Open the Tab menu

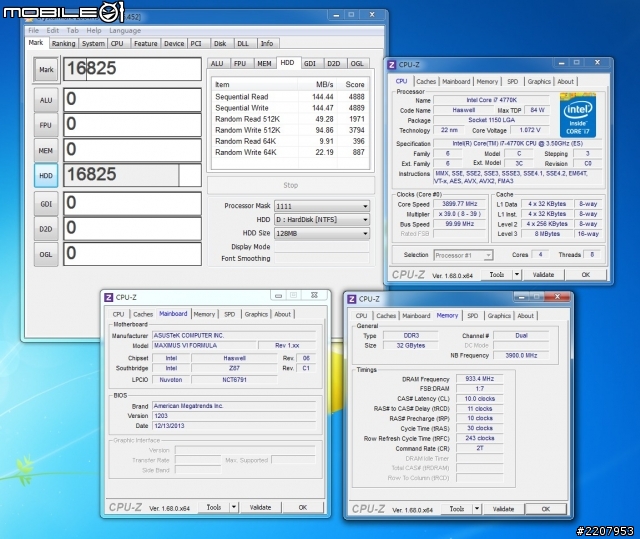[x=73, y=30]
